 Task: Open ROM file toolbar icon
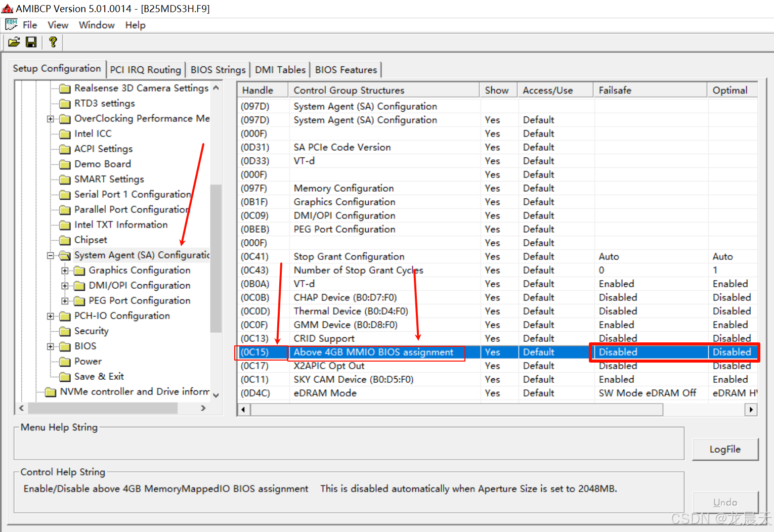coord(14,42)
